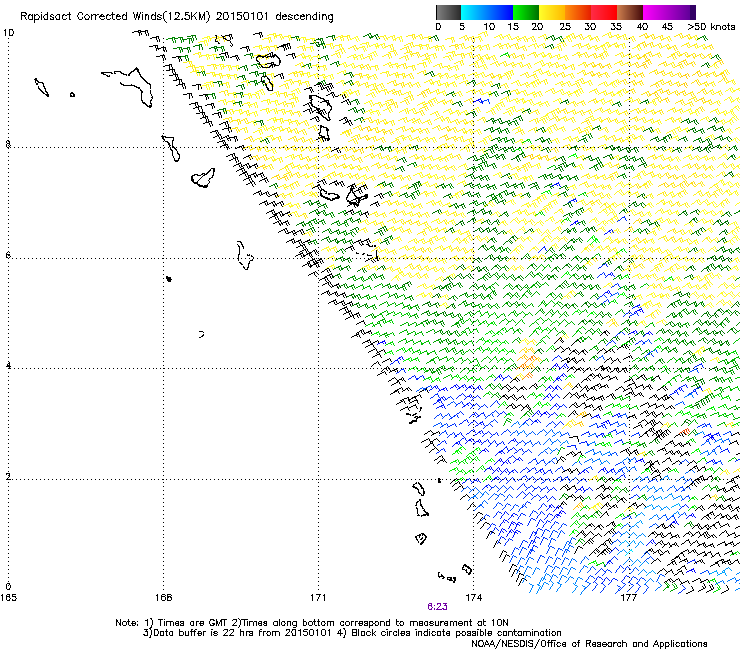740x650 pixels.
Task: Pick the orange 25-30 knots legend segment
Action: click(578, 12)
